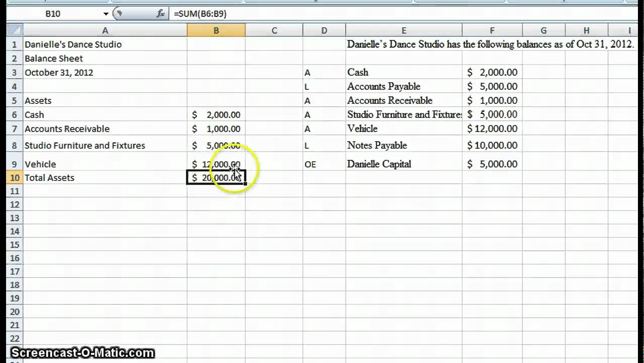
Task: Click the Vehicle amount $12,000.00 in column B
Action: pos(216,164)
